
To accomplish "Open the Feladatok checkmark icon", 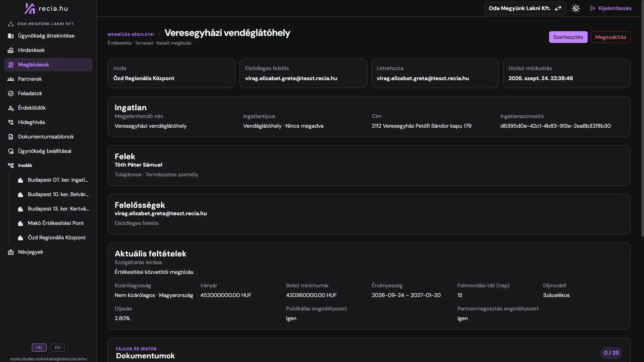I will point(11,94).
